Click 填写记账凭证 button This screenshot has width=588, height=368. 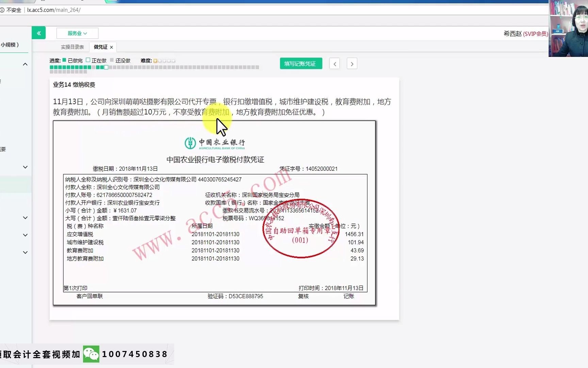click(x=301, y=64)
